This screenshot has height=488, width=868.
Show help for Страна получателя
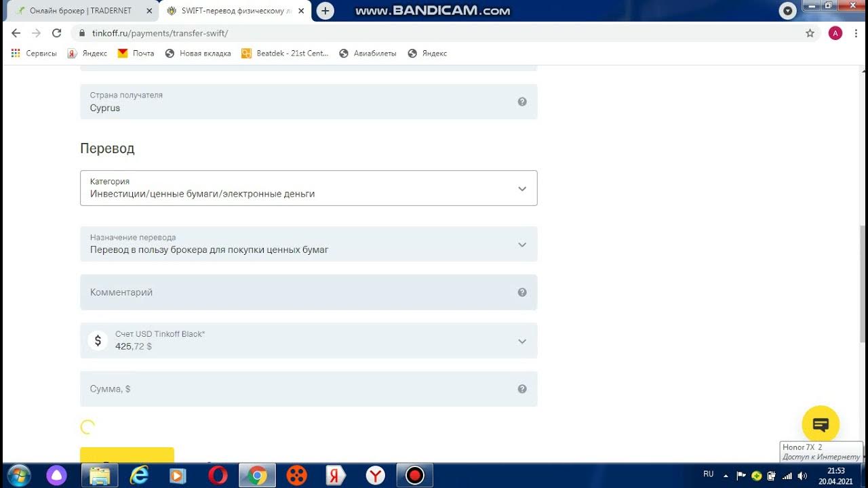pos(522,102)
